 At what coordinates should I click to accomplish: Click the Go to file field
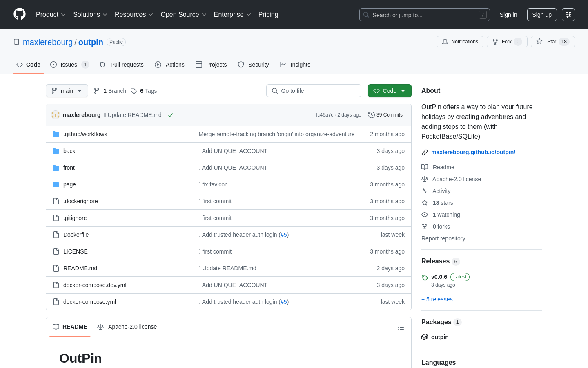click(x=314, y=91)
